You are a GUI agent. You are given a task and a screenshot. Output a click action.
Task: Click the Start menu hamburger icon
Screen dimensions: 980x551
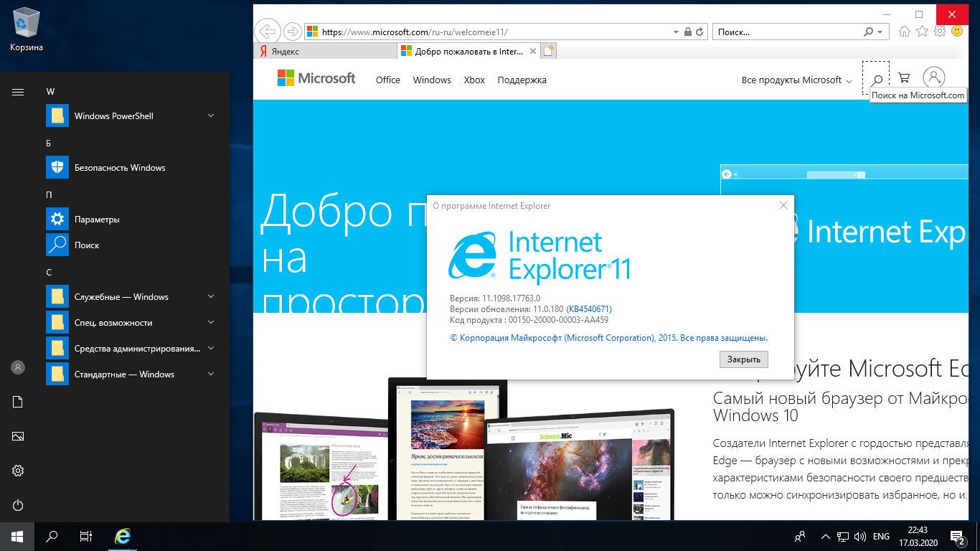pos(18,92)
